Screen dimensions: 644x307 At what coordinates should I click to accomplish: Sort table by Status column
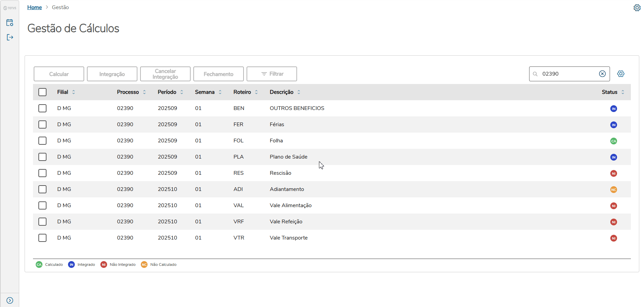tap(622, 92)
